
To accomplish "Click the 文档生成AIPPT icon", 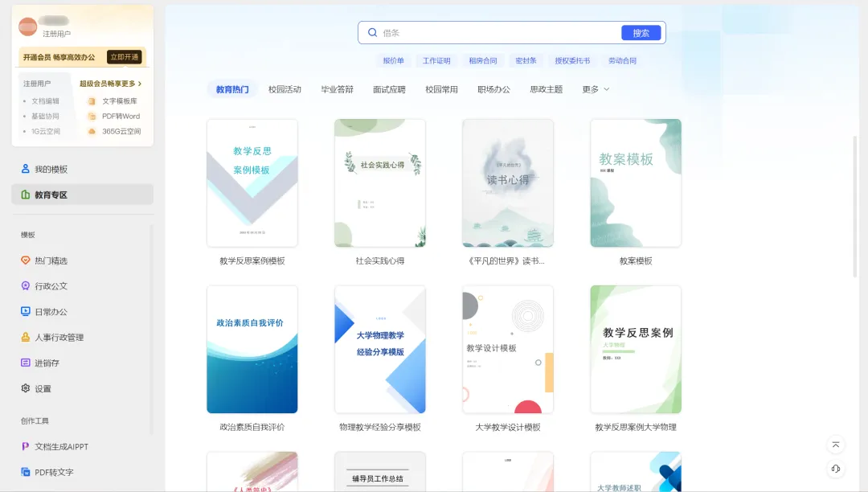I will 26,446.
